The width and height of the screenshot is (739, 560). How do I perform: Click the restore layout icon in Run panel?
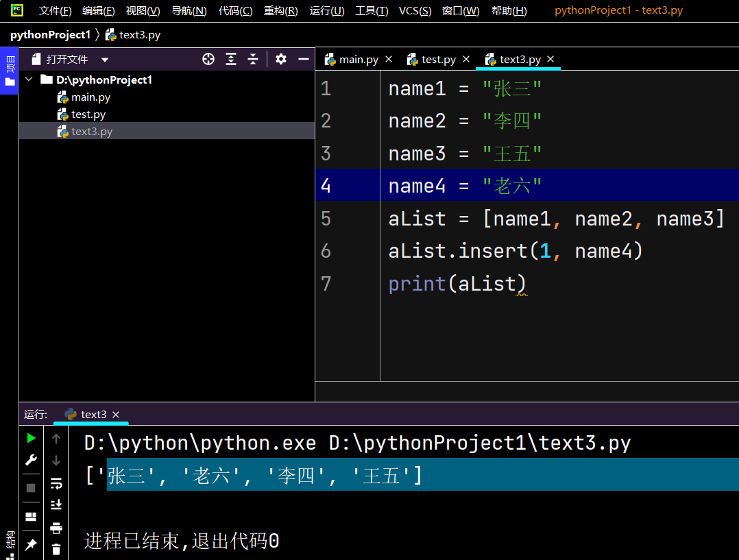click(31, 516)
